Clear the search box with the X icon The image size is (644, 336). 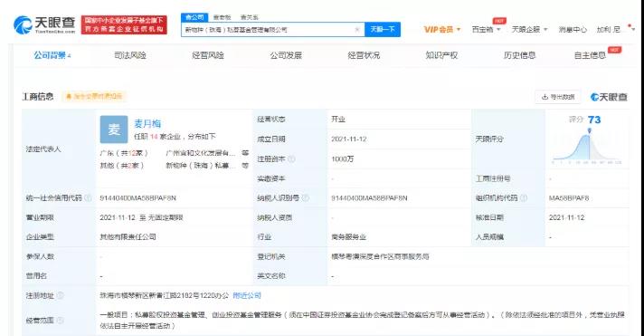coord(357,30)
